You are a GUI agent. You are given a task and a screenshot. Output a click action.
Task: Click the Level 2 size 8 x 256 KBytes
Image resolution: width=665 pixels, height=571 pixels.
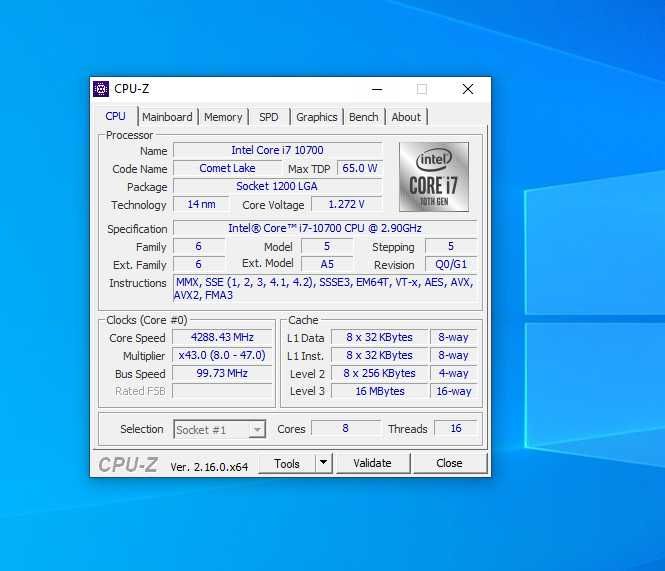tap(380, 373)
